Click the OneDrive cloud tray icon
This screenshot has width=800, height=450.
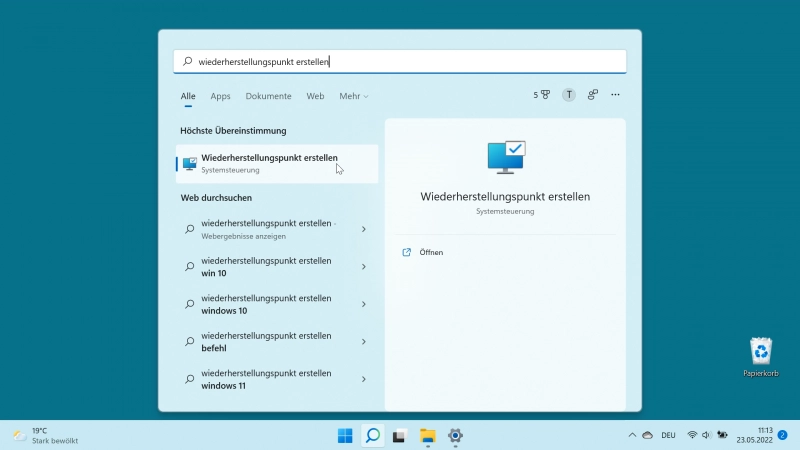647,435
